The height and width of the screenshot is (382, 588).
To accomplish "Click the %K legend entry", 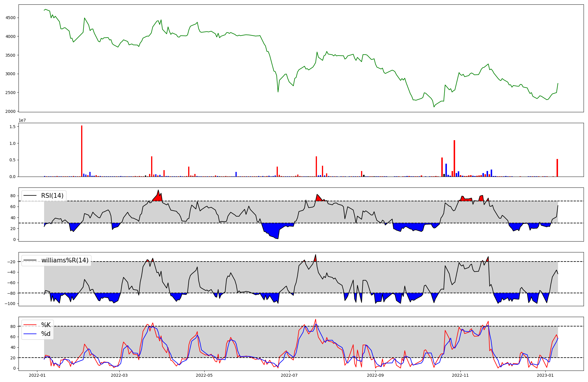I will (46, 325).
